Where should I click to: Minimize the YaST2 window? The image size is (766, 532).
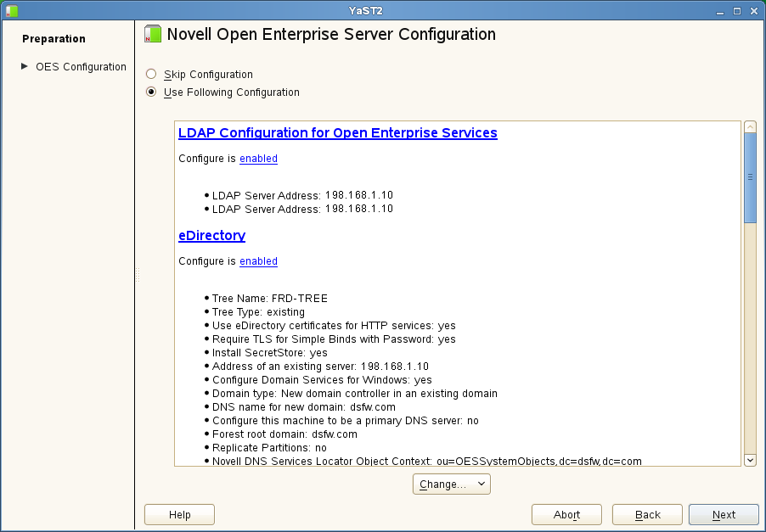721,10
